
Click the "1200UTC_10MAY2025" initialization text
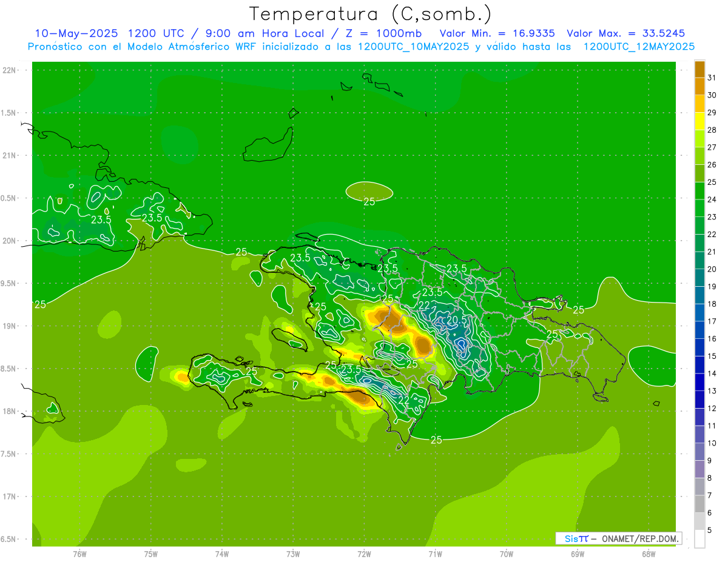tap(413, 47)
